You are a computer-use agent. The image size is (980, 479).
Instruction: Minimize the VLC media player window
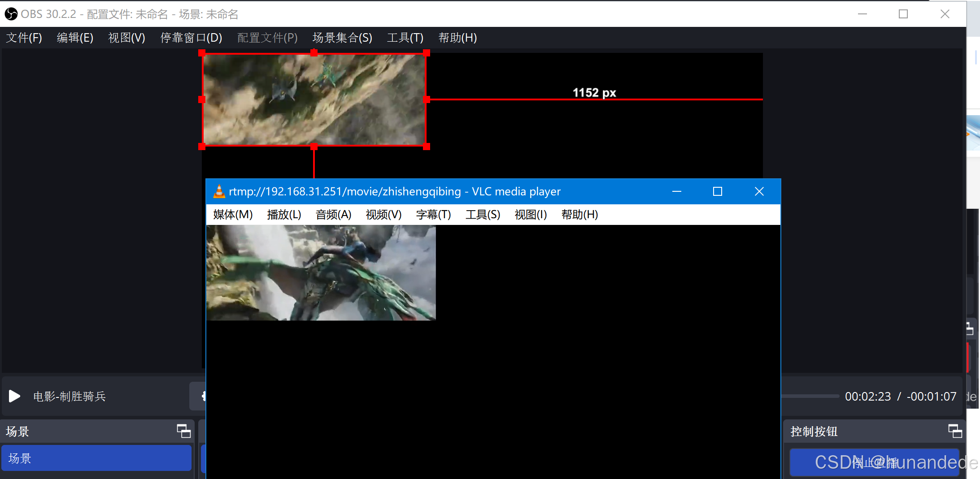[x=677, y=191]
